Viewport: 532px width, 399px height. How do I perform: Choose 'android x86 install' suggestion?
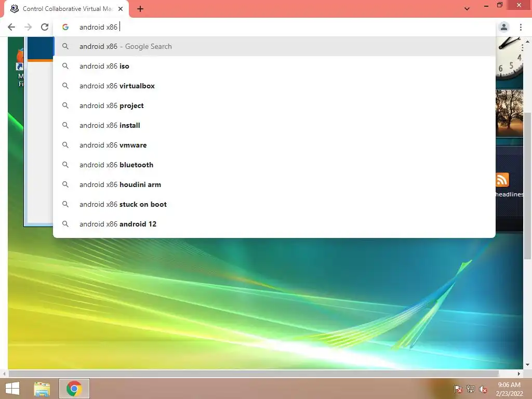(x=274, y=125)
